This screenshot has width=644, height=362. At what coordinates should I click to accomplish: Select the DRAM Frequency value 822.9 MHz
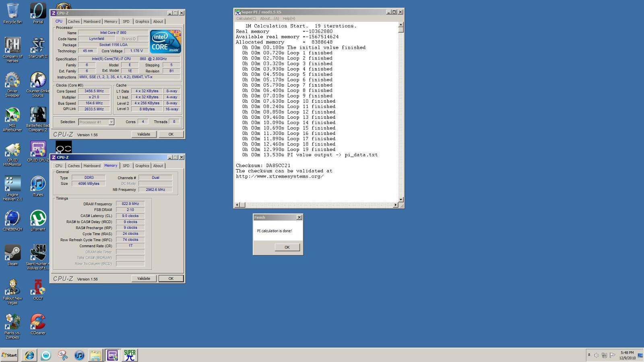point(130,204)
